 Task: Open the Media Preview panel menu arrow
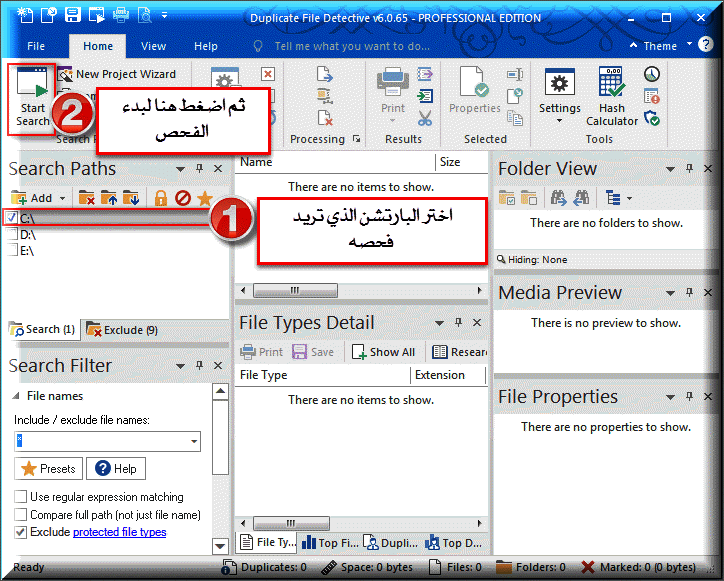coord(670,293)
